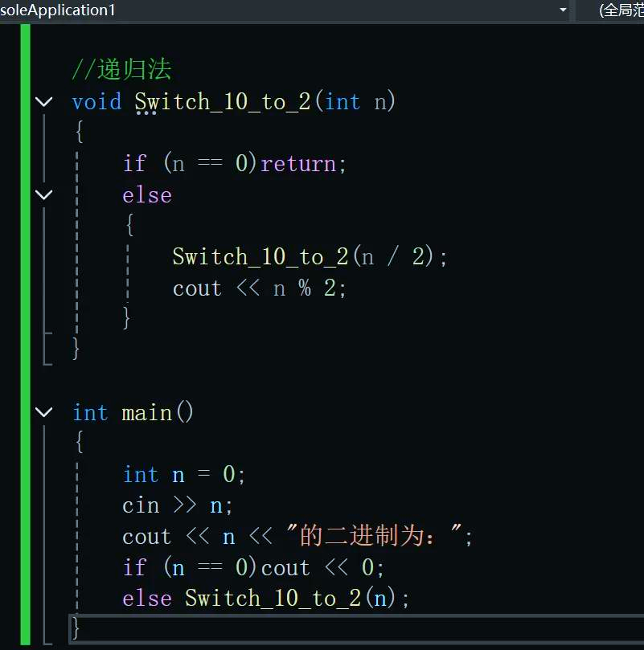This screenshot has width=644, height=650.
Task: Click the //递归法 comment line
Action: point(121,69)
